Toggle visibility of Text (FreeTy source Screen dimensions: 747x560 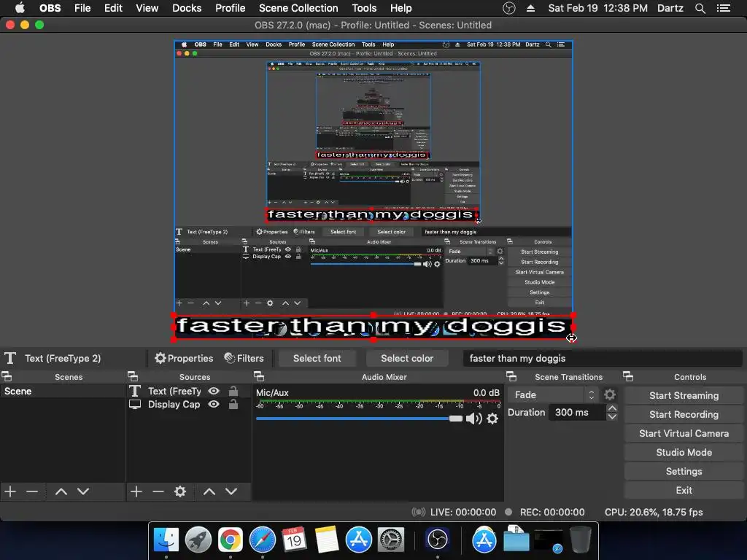(x=214, y=391)
